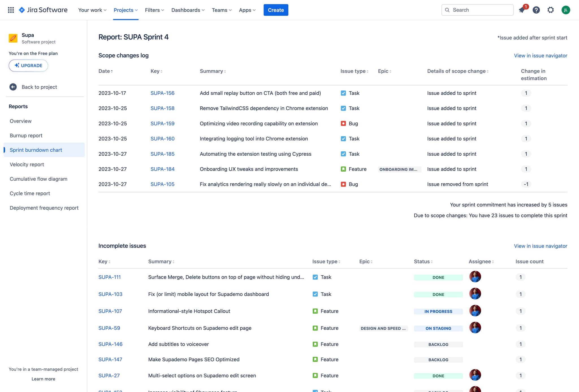Open the help icon
The image size is (579, 392).
(x=536, y=10)
